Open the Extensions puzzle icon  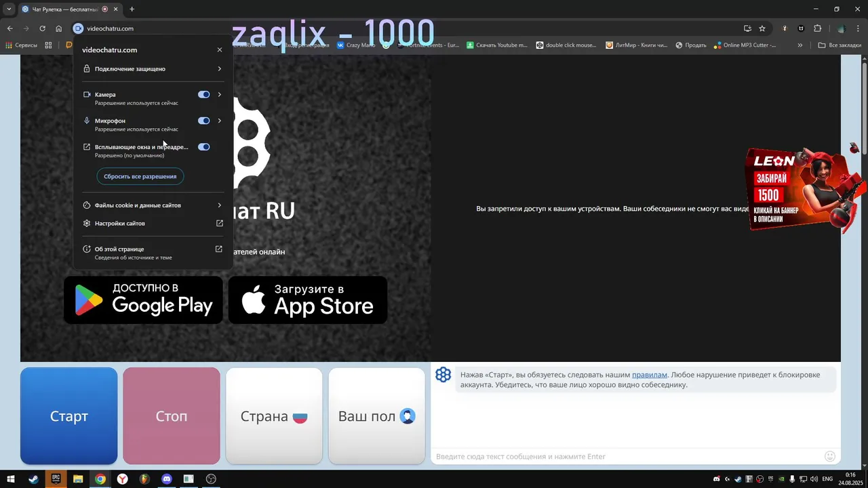click(817, 28)
